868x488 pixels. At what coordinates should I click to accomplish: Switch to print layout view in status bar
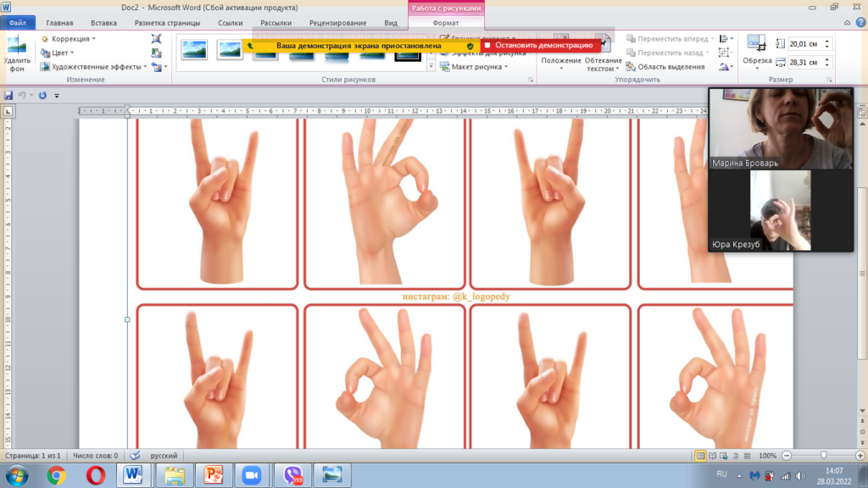tap(701, 456)
